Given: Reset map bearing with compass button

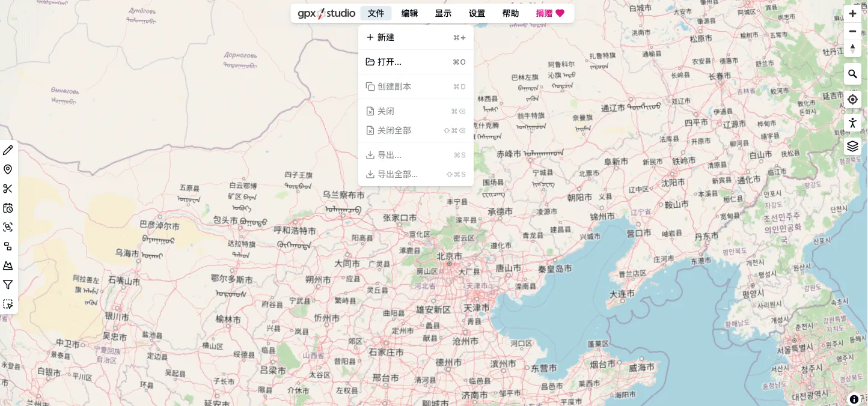Looking at the screenshot, I should 852,49.
